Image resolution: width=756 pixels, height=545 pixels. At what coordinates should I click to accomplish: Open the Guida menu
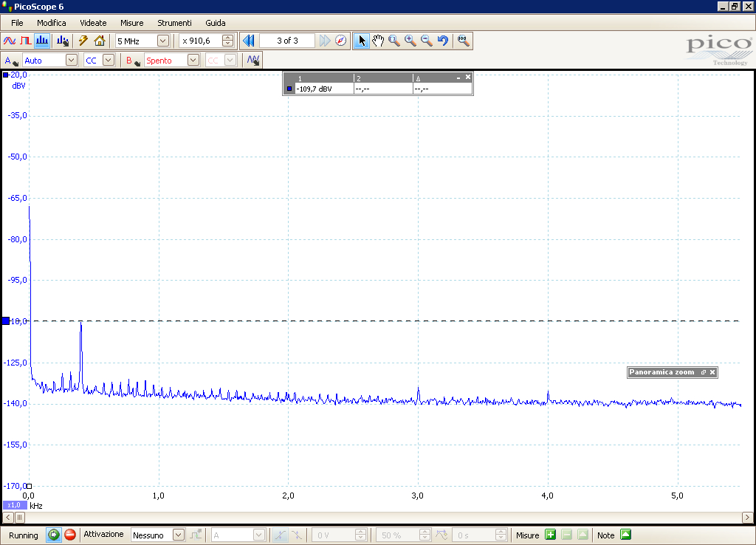click(x=215, y=23)
